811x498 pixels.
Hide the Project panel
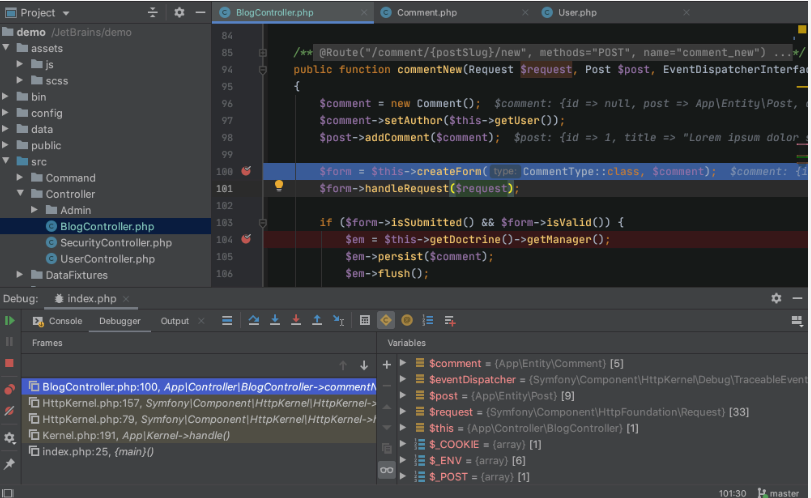pos(200,12)
